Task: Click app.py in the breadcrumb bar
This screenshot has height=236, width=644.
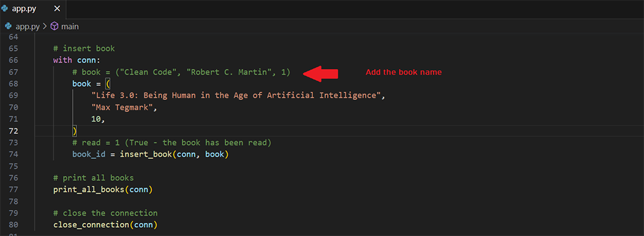Action: click(x=28, y=27)
